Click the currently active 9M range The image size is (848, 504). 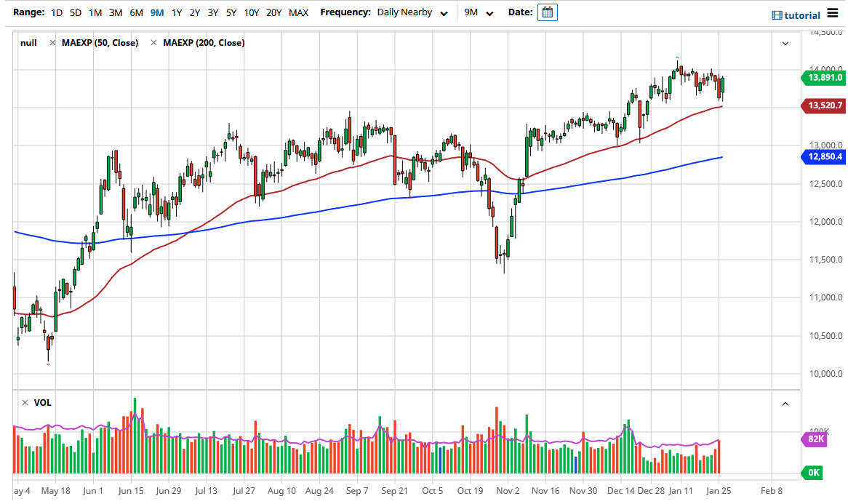156,12
